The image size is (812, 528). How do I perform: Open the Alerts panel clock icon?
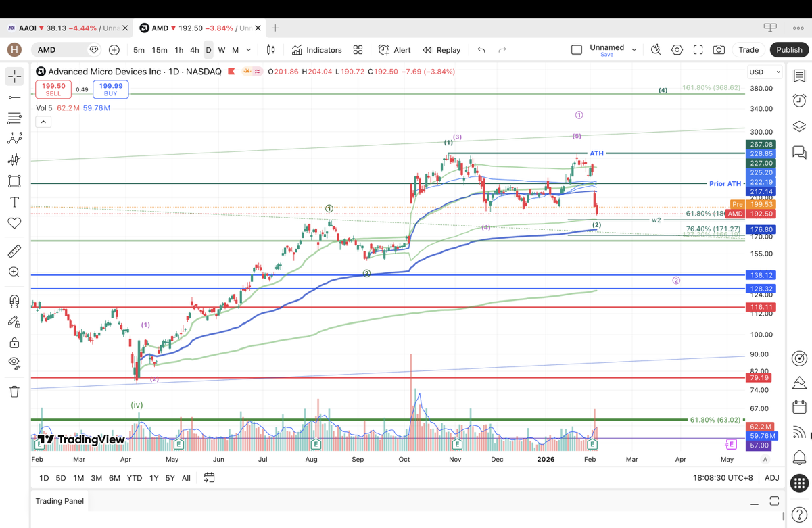coord(799,101)
